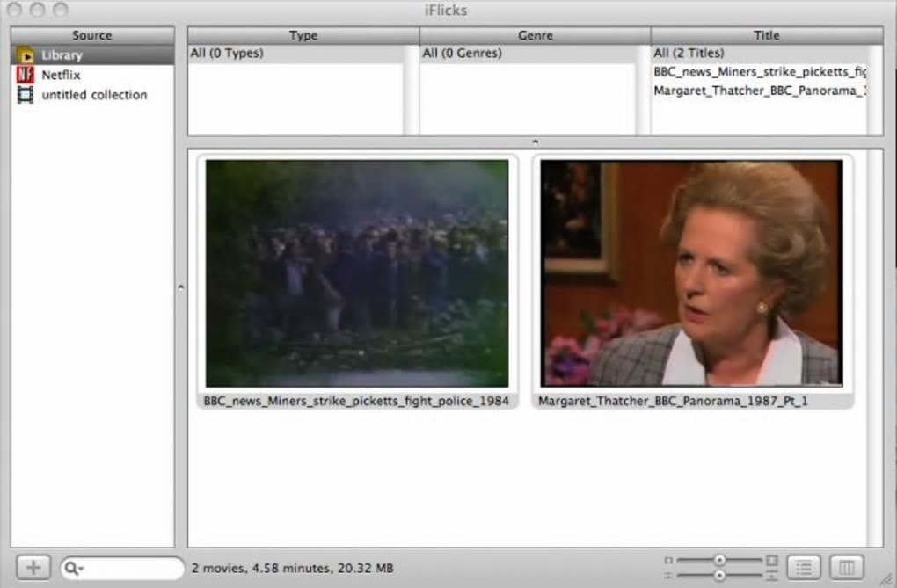Click the Genre column header

click(535, 35)
